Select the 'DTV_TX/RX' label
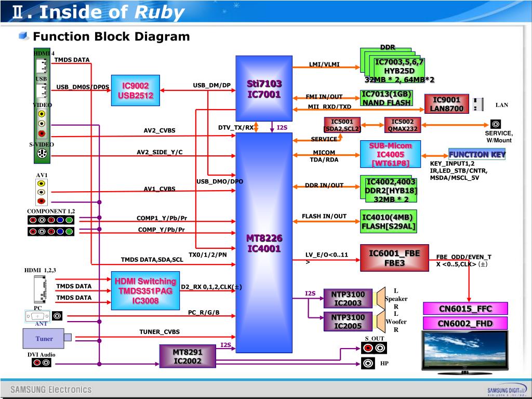The width and height of the screenshot is (532, 399). tap(236, 128)
